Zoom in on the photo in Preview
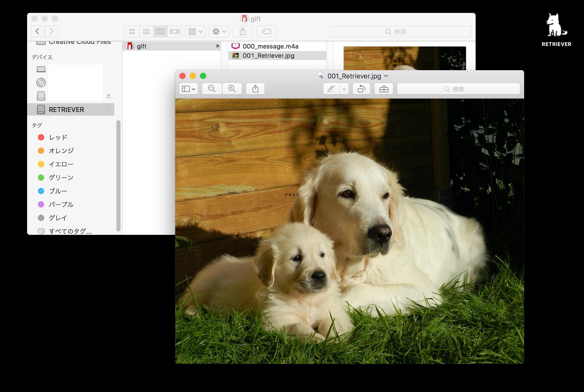Viewport: 584px width, 392px height. click(x=232, y=89)
